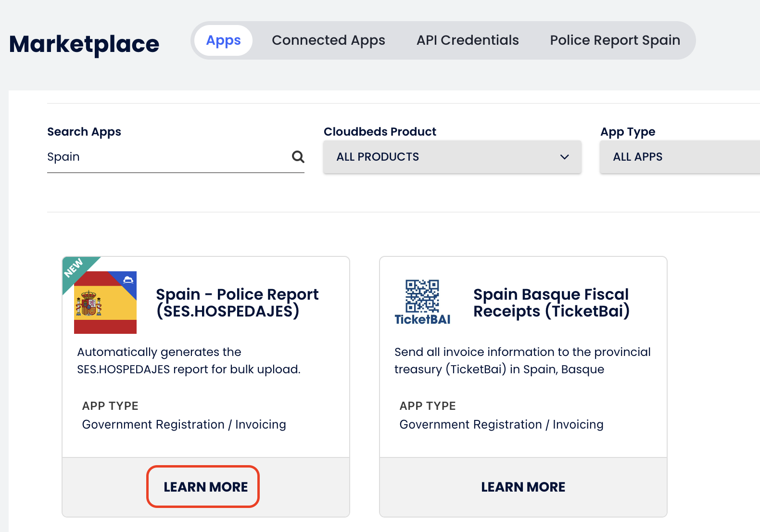Select the Police Report Spain tab
Screen dimensions: 760x532
click(615, 40)
